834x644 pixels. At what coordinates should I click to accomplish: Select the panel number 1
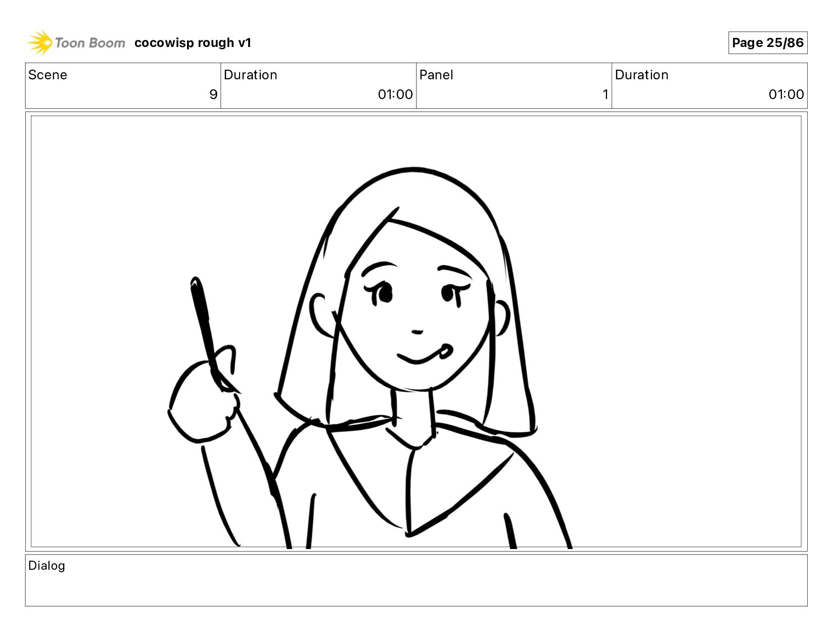coord(605,94)
